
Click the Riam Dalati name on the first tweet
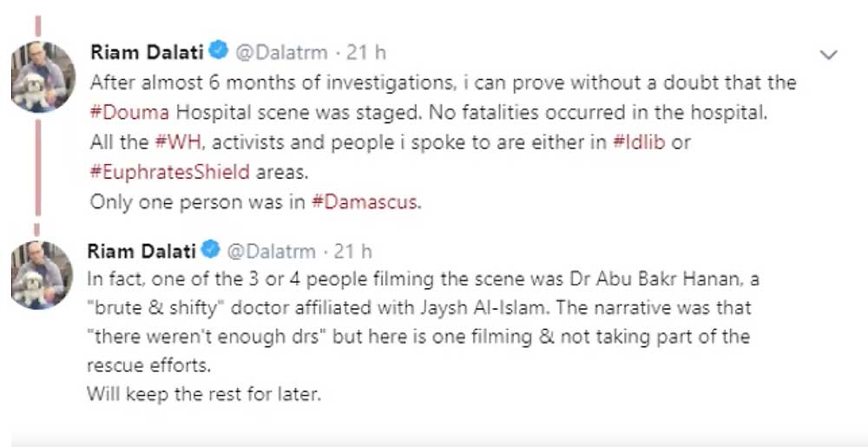(x=147, y=52)
